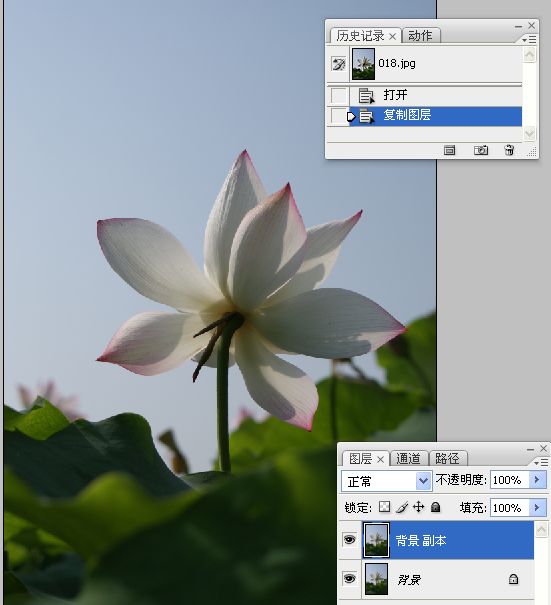The width and height of the screenshot is (551, 605).
Task: Click 018.jpg snapshot thumbnail
Action: pos(363,64)
